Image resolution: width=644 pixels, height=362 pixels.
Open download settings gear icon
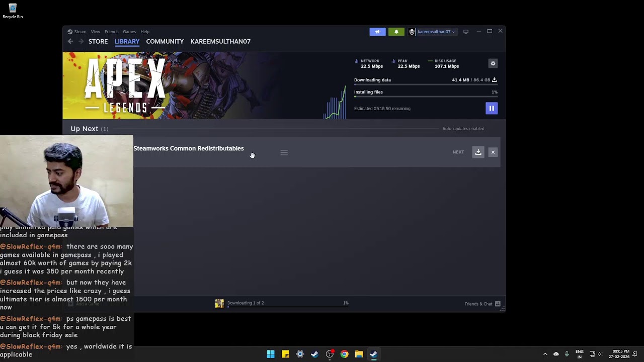pyautogui.click(x=493, y=63)
